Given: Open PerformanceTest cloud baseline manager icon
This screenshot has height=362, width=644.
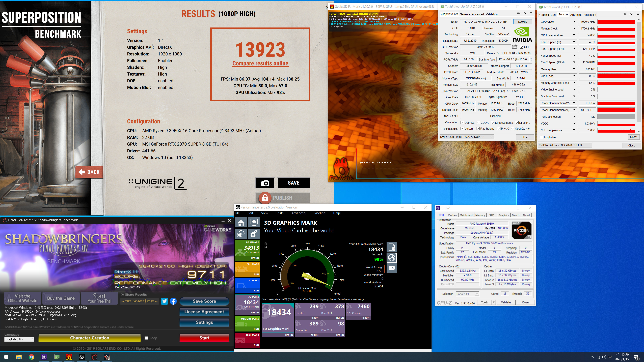Looking at the screenshot, I should pos(241,234).
